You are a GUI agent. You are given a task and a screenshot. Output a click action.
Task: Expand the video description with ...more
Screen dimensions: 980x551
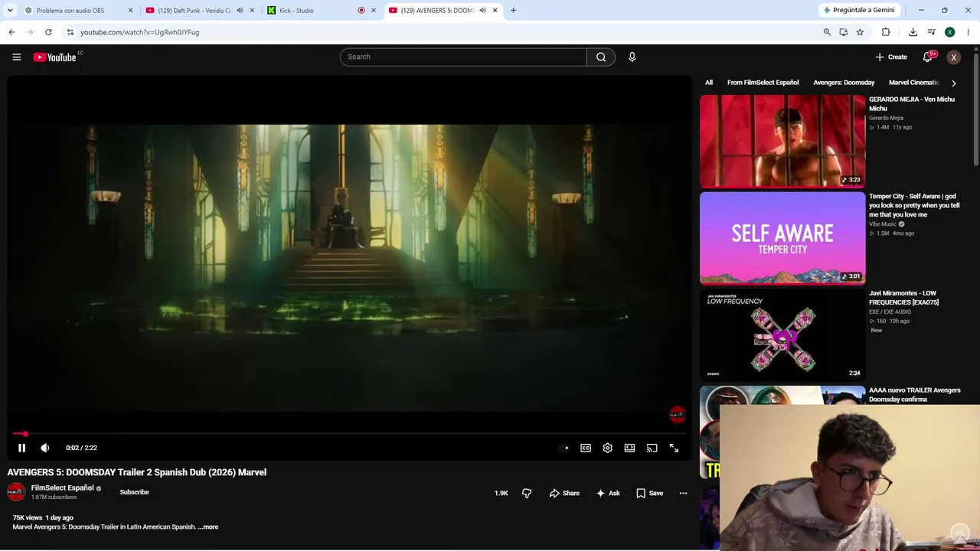(208, 527)
